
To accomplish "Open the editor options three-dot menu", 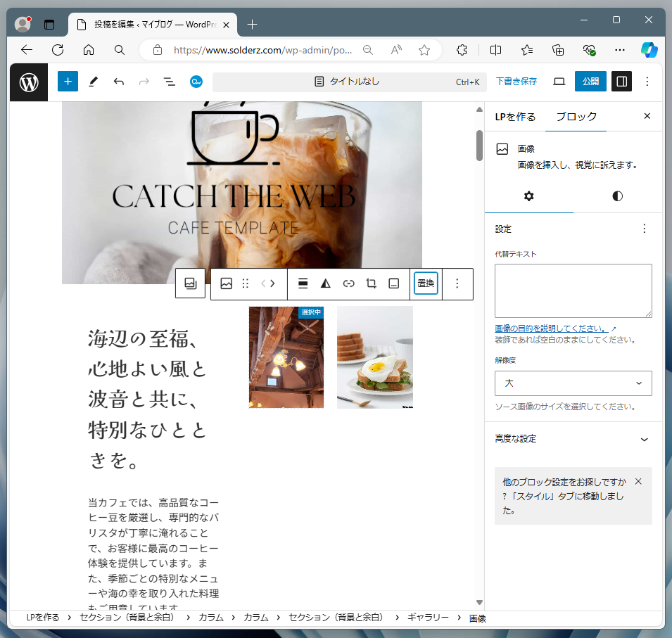I will [647, 82].
